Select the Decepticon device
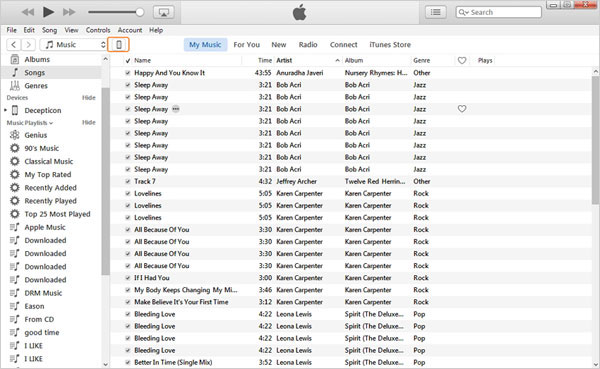Viewport: 600px width, 369px height. pos(43,111)
